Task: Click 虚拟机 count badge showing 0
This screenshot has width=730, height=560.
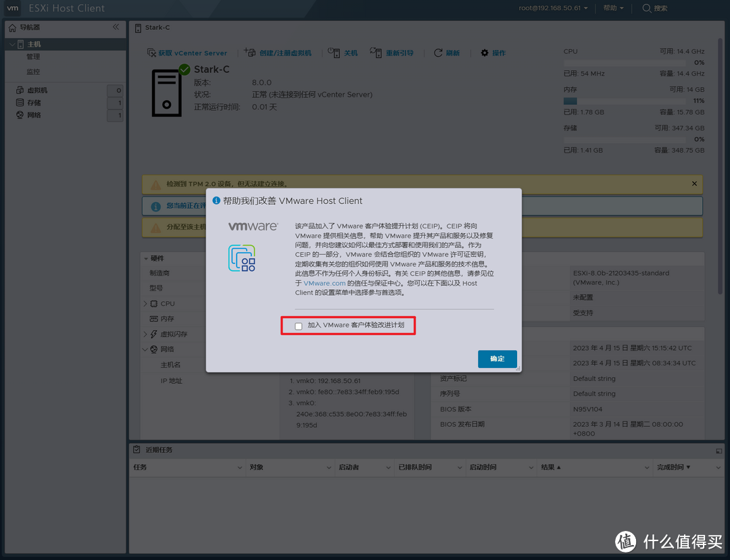Action: point(115,91)
